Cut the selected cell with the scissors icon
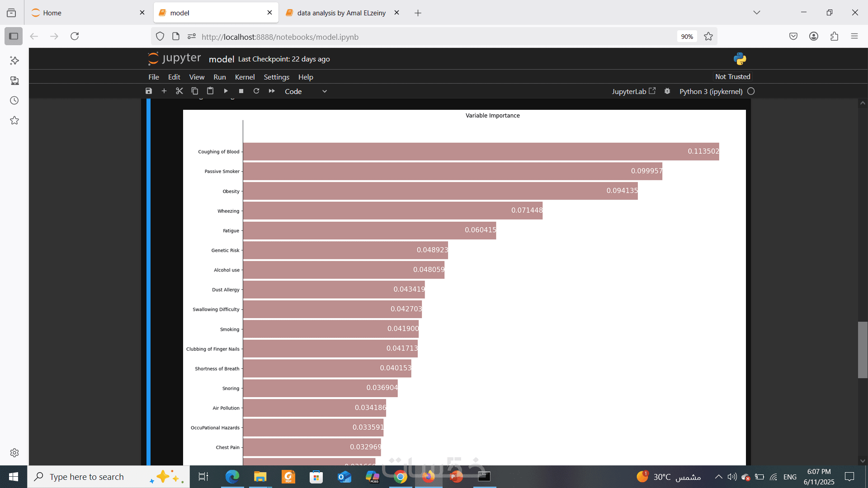Image resolution: width=868 pixels, height=488 pixels. [x=179, y=91]
